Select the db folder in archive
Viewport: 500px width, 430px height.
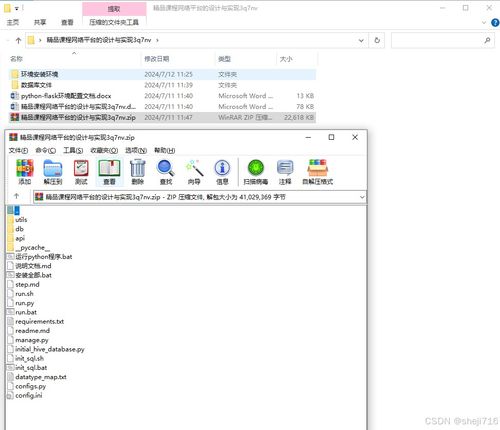pyautogui.click(x=15, y=229)
